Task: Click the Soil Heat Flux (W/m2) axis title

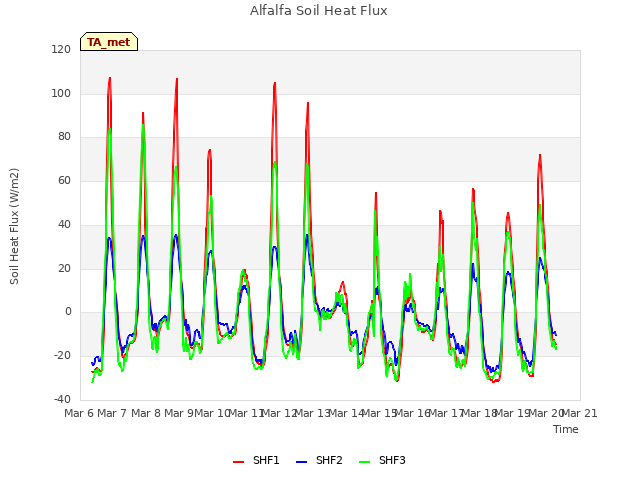Action: [x=14, y=226]
